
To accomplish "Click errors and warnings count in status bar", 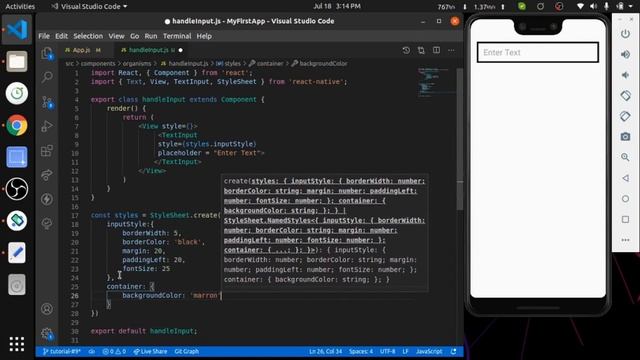I will pyautogui.click(x=114, y=351).
